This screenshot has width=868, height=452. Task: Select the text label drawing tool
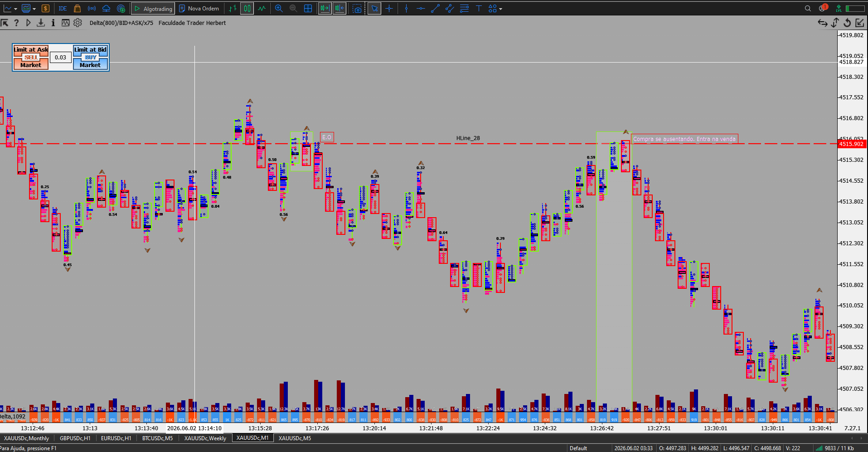(479, 9)
